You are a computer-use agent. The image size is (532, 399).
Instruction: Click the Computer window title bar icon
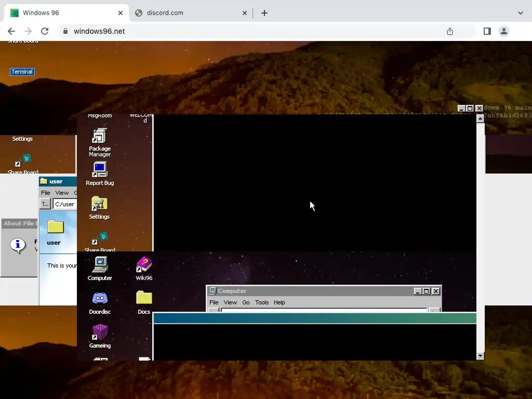click(212, 291)
